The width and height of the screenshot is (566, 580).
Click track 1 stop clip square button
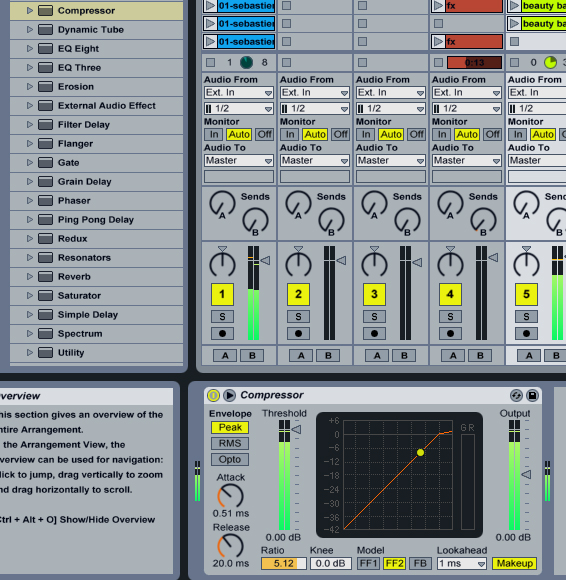[x=210, y=63]
